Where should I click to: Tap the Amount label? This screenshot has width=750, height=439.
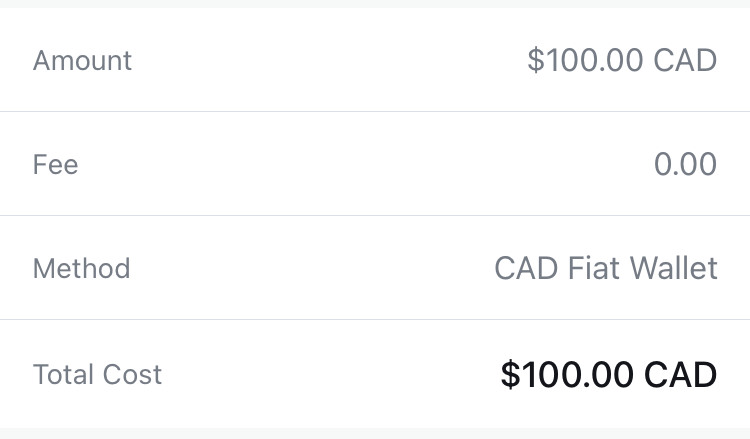(x=82, y=60)
